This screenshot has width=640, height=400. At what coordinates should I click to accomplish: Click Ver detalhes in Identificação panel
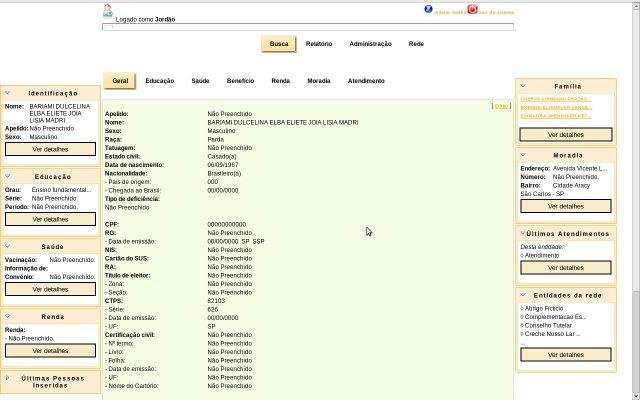[50, 149]
